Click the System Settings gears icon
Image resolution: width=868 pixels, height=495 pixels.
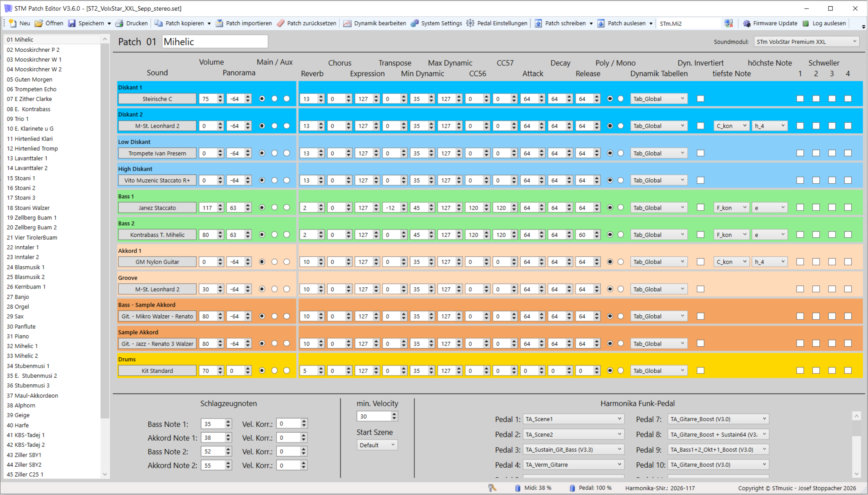[414, 23]
